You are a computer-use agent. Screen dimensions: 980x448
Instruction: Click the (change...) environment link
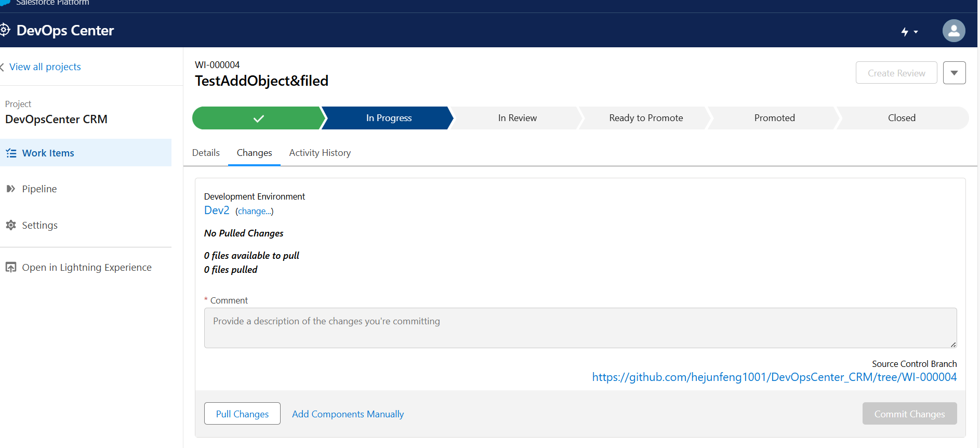tap(255, 211)
